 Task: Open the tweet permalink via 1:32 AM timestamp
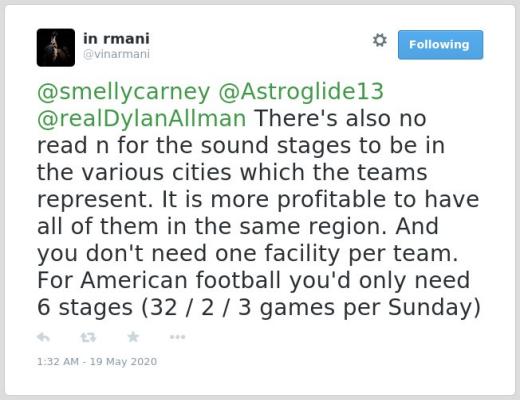(58, 361)
